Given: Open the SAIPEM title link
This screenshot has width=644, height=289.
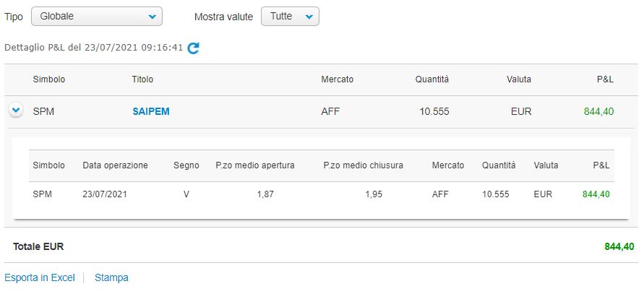Looking at the screenshot, I should tap(151, 112).
